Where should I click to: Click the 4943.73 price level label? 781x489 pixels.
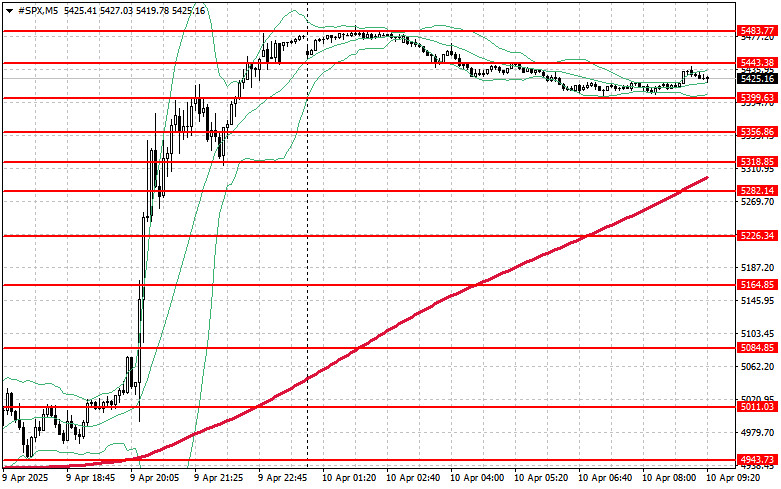click(757, 460)
